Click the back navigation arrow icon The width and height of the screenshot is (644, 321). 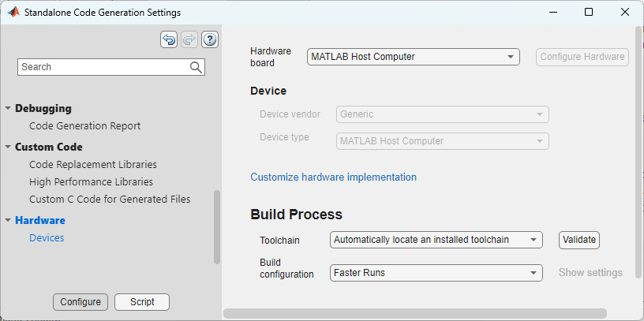click(169, 39)
